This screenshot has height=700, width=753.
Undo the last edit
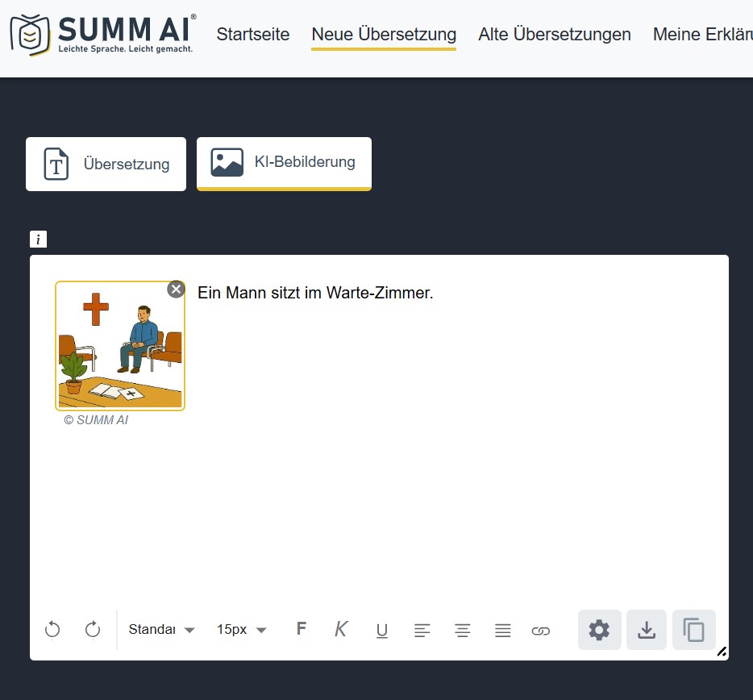pyautogui.click(x=52, y=629)
